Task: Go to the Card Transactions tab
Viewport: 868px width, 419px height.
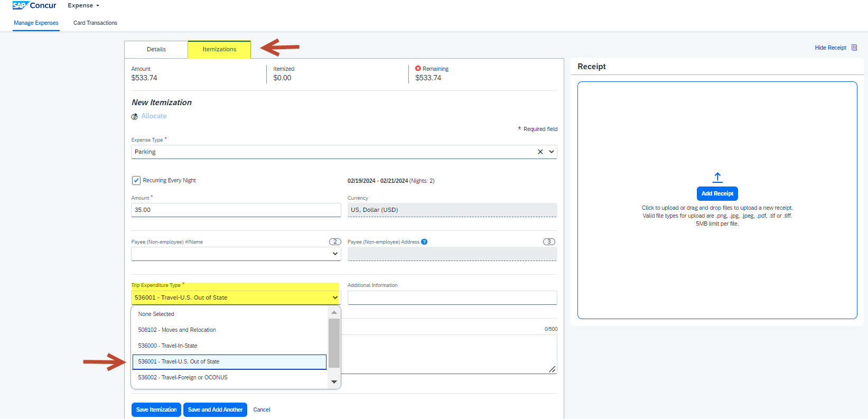Action: pyautogui.click(x=95, y=23)
